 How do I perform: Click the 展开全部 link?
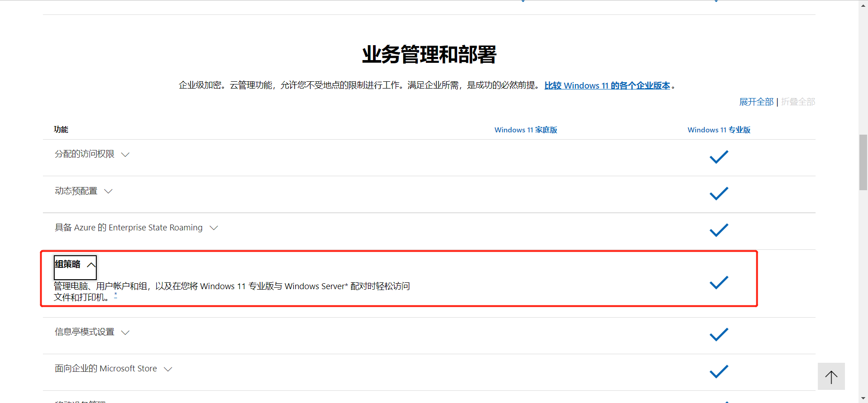(x=756, y=102)
